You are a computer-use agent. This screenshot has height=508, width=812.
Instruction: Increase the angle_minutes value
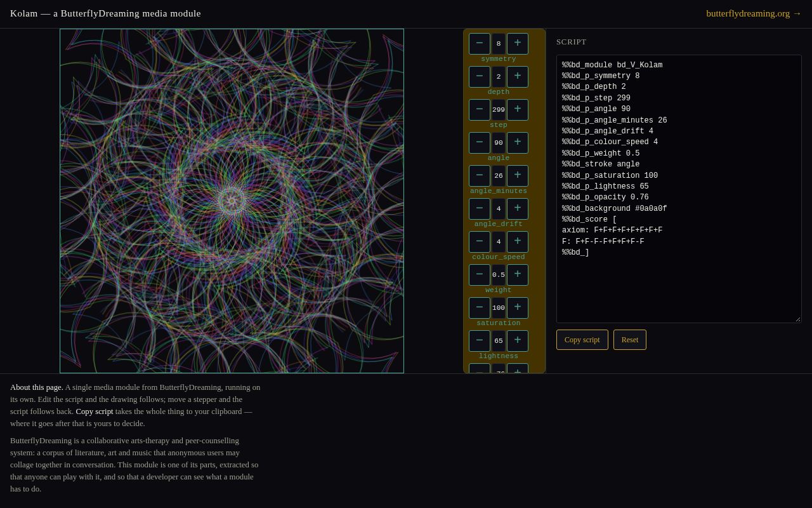518,176
